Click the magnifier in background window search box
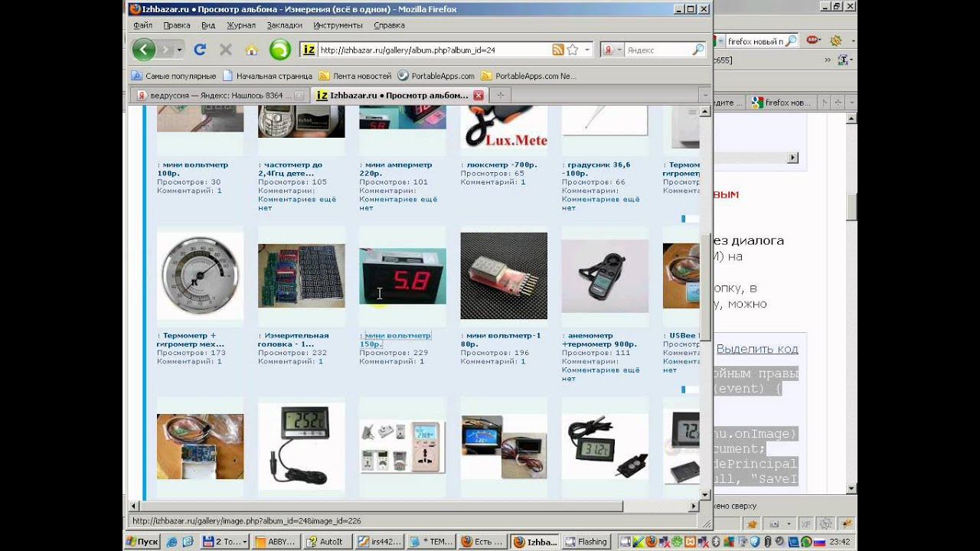This screenshot has height=551, width=980. [791, 41]
